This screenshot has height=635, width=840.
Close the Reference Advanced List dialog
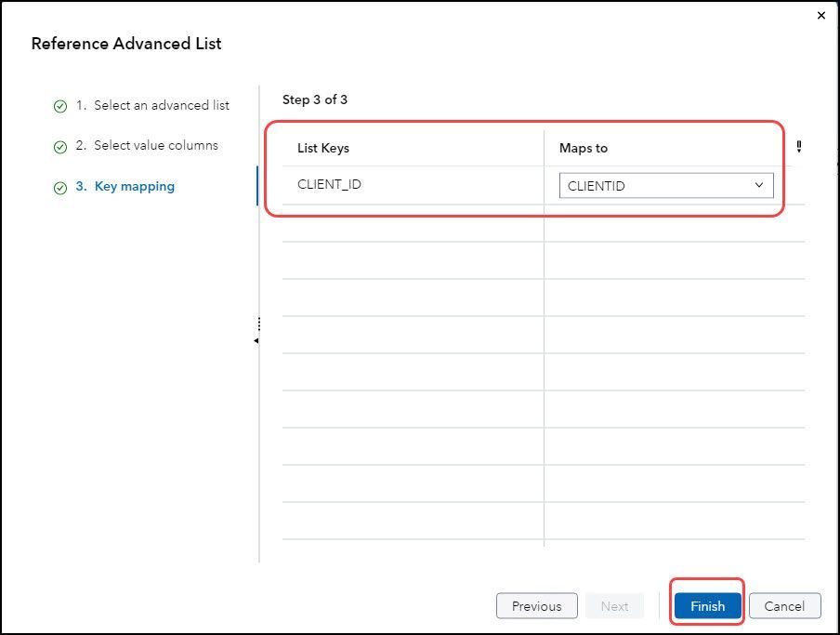coord(820,16)
